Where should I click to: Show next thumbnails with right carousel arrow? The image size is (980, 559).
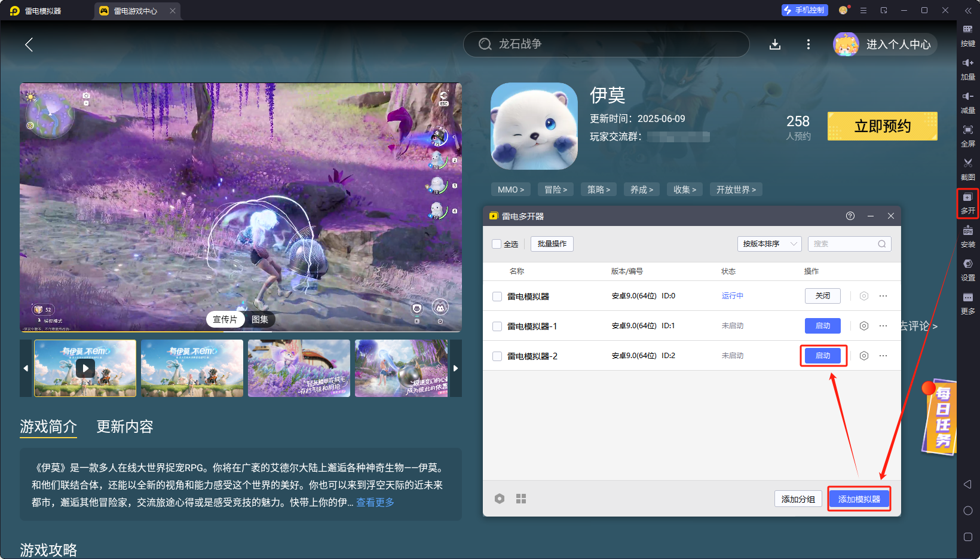point(456,368)
